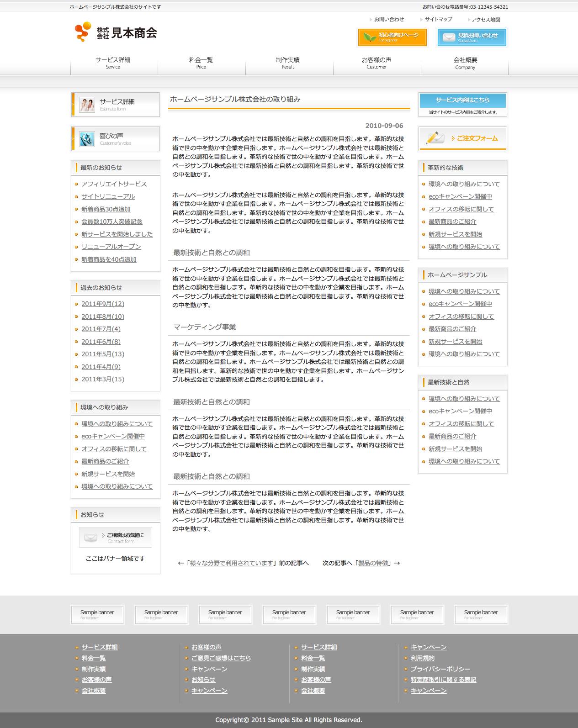Go to previous article 様々な分野で利用されています
578x728 pixels.
231,563
